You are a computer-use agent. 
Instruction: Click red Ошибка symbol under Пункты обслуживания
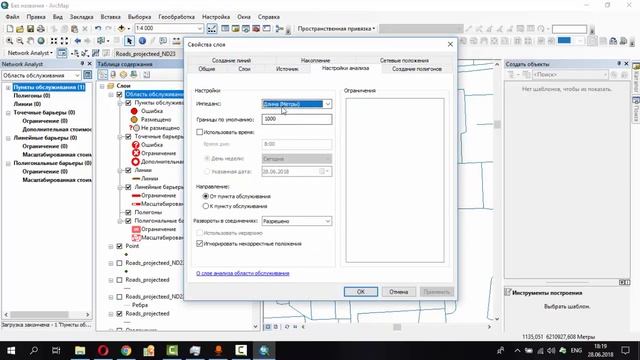[134, 111]
